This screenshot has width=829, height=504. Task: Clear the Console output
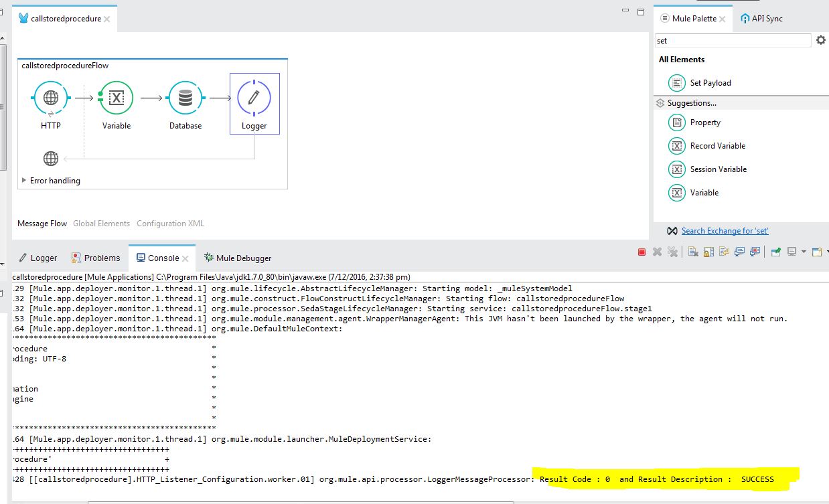tap(694, 252)
